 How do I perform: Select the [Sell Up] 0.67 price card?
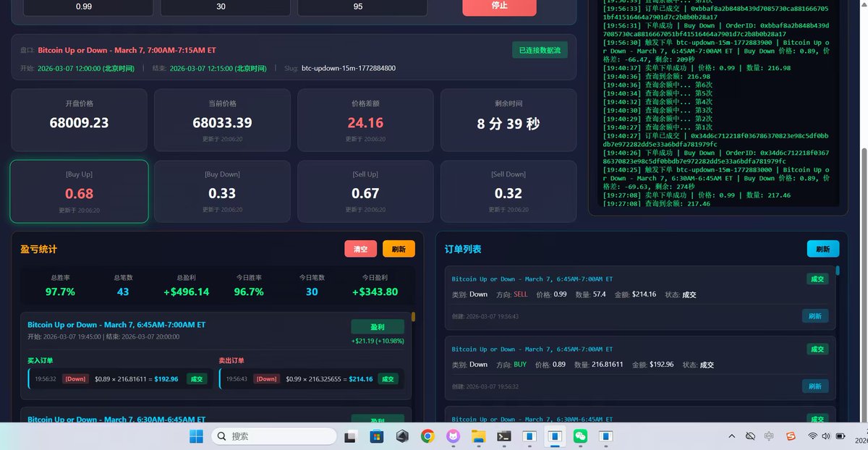coord(365,192)
